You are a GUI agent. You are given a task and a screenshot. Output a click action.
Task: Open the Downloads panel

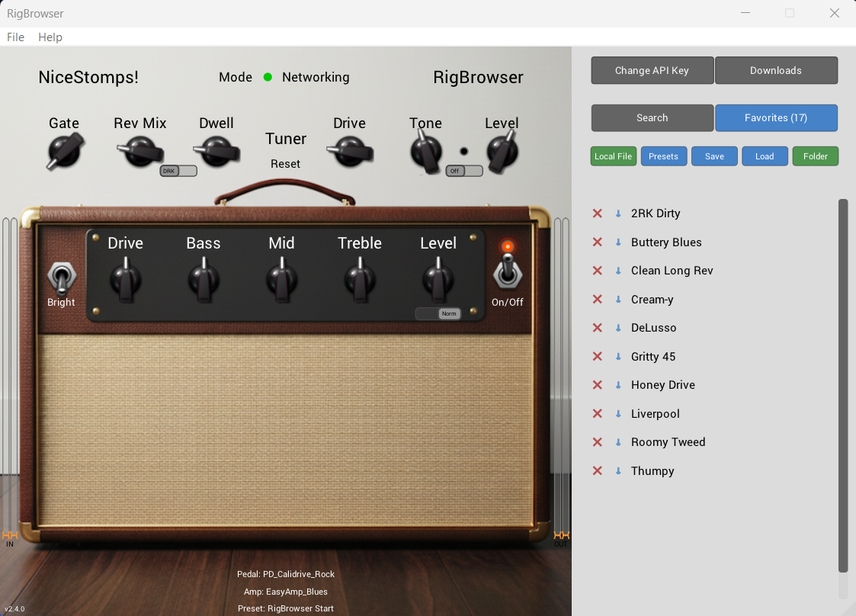[x=776, y=70]
